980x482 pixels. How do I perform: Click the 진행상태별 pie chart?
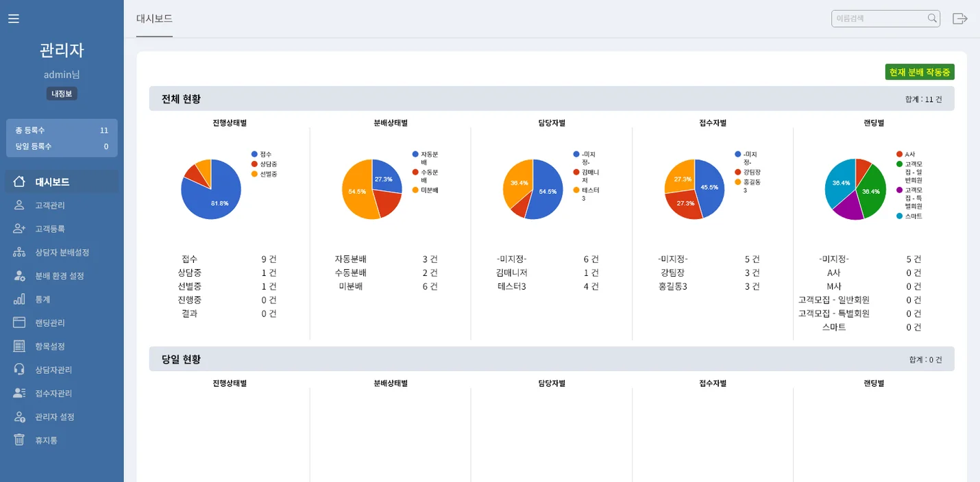211,189
